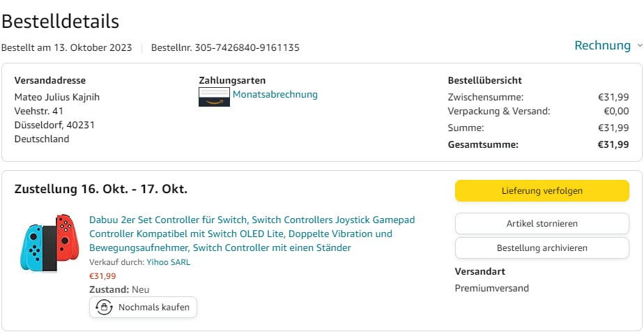Image resolution: width=644 pixels, height=334 pixels.
Task: Open the Yihoo SARL seller link
Action: (x=168, y=262)
